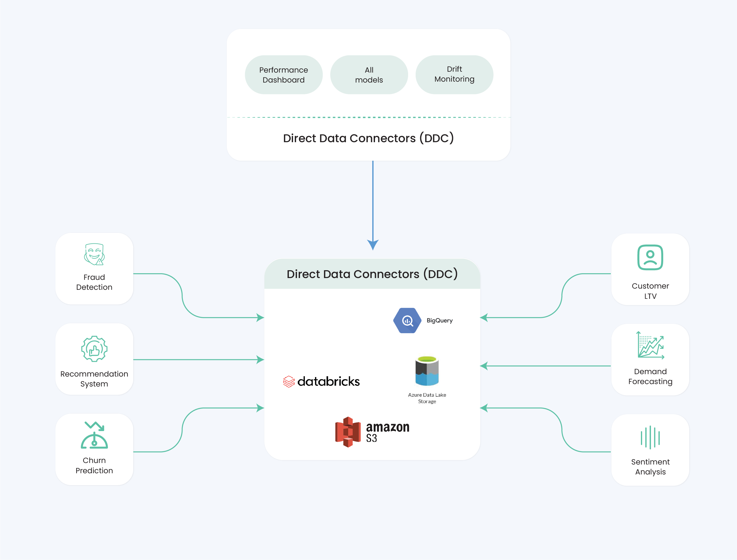737x560 pixels.
Task: Click the Amazon S3 red logo icon
Action: 348,432
